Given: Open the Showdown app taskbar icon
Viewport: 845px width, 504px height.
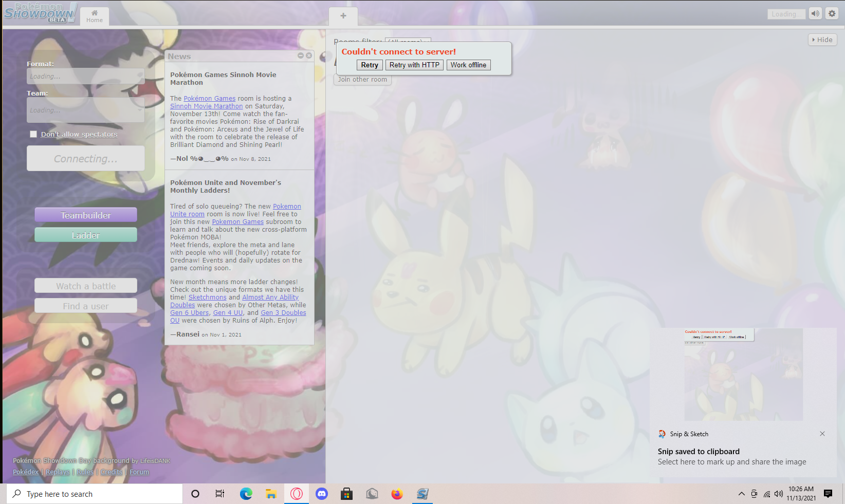Looking at the screenshot, I should point(422,494).
